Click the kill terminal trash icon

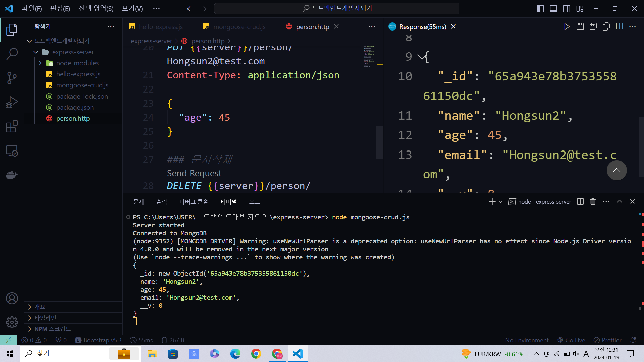pyautogui.click(x=593, y=201)
